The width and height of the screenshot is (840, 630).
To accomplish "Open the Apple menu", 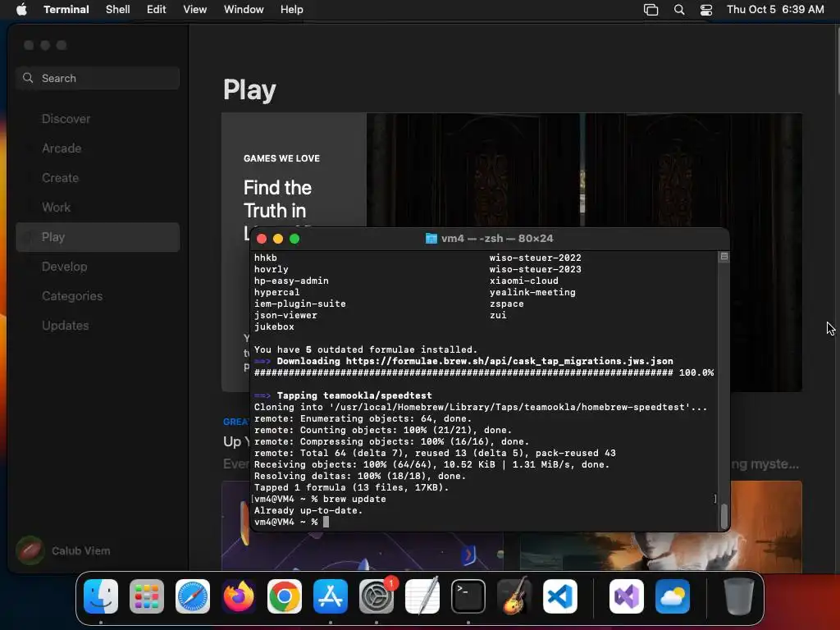I will pos(21,9).
